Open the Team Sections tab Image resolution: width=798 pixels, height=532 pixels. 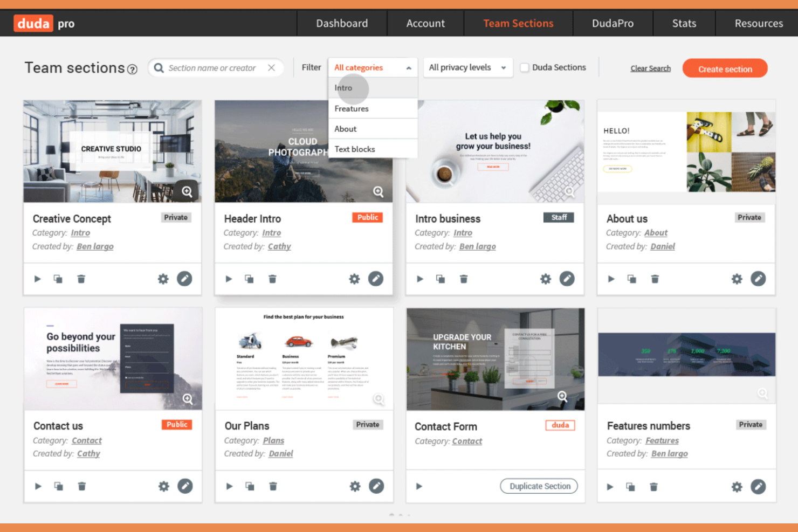tap(518, 23)
